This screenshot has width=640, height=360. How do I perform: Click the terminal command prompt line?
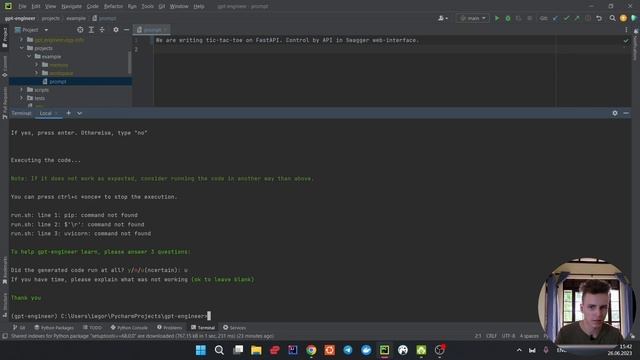point(111,316)
